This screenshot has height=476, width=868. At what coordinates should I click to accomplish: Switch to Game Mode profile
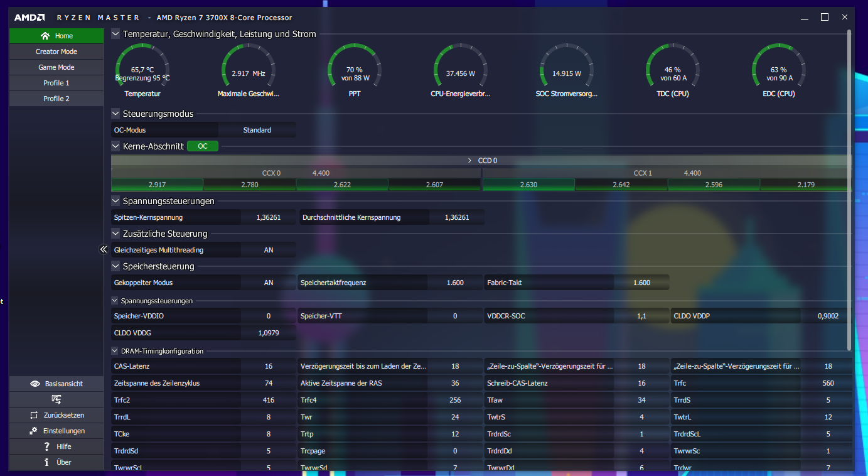(x=56, y=67)
